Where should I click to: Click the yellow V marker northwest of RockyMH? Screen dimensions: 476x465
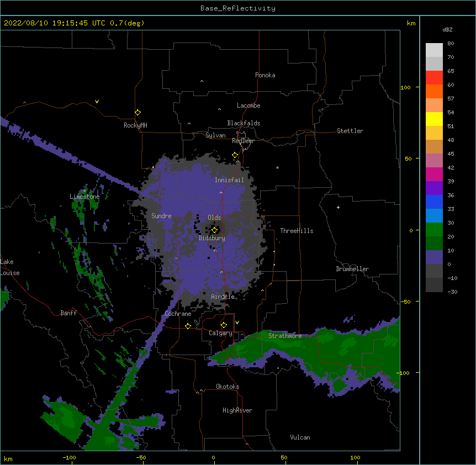click(97, 102)
